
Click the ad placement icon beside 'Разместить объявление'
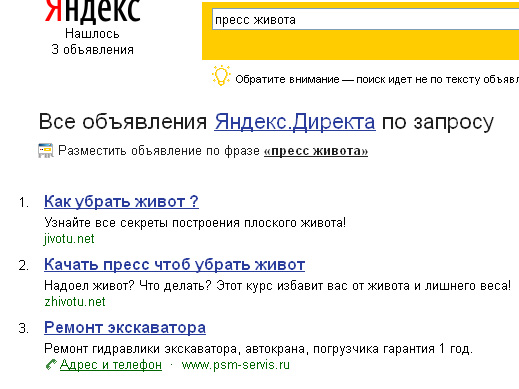pyautogui.click(x=46, y=151)
